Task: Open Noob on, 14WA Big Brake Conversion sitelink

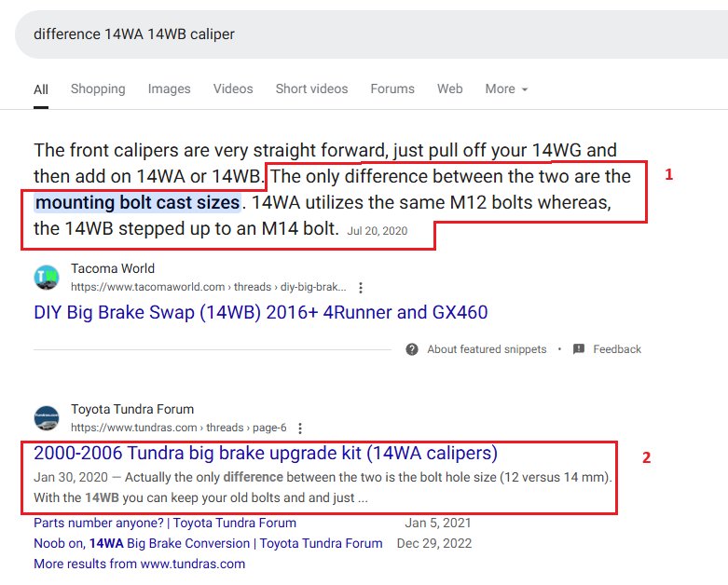Action: (208, 543)
